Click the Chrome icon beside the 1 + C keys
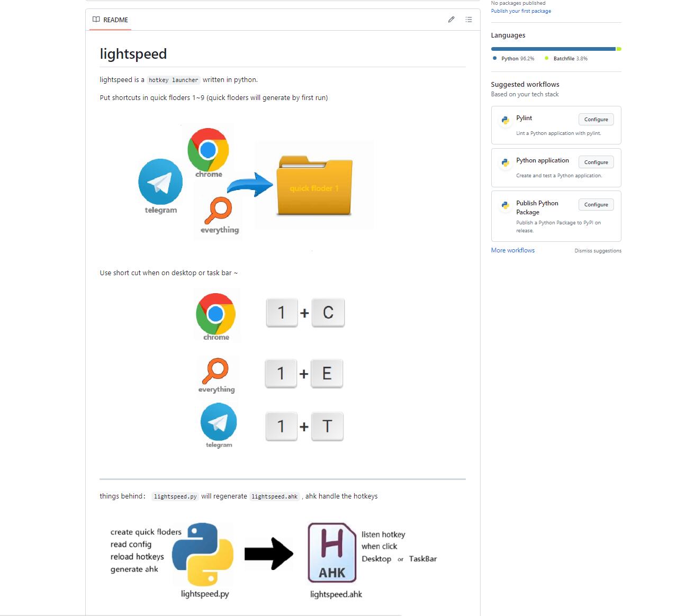Viewport: 695px width, 616px height. click(215, 313)
